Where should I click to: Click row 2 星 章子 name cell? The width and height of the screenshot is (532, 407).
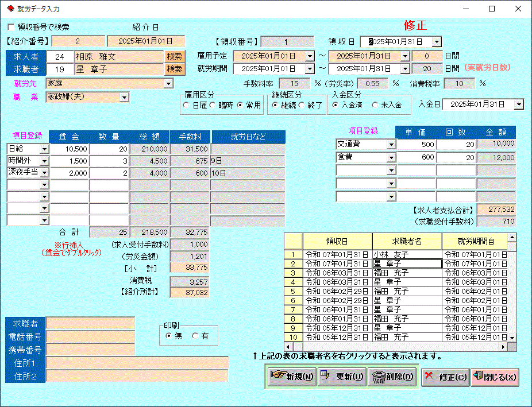coord(407,263)
